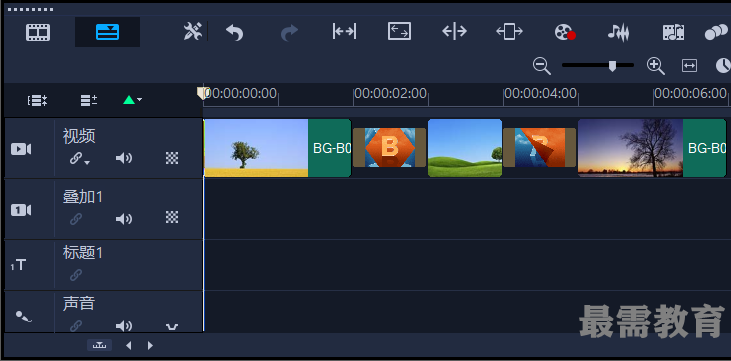Mute the 视频 track audio
The image size is (731, 361).
pyautogui.click(x=124, y=159)
